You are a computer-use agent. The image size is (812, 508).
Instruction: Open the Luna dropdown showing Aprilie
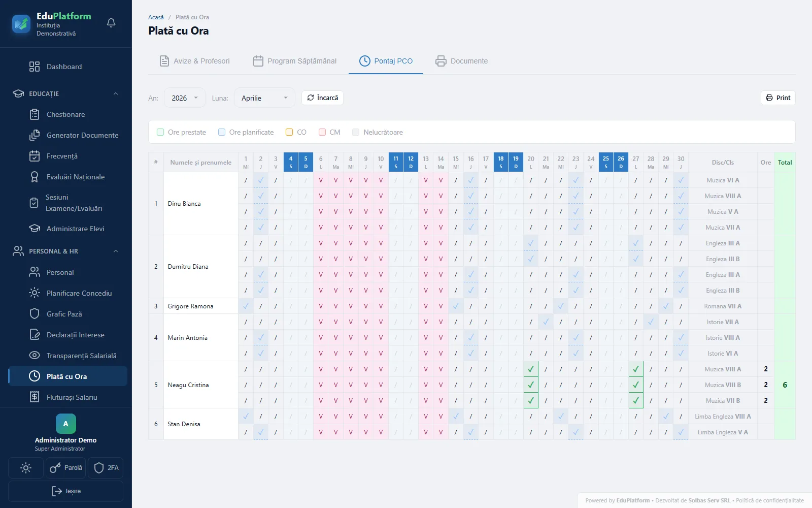[x=264, y=98]
